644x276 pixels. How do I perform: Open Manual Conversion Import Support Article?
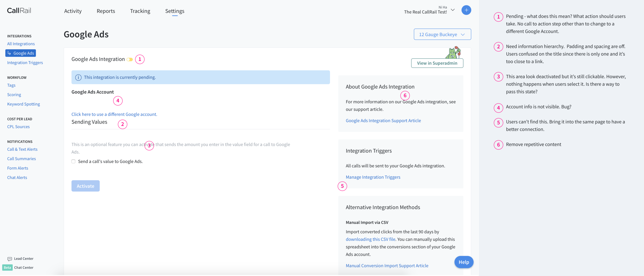pyautogui.click(x=387, y=266)
